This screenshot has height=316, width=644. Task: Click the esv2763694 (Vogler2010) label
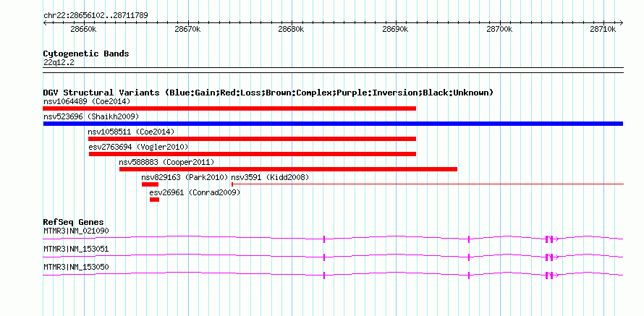(x=138, y=147)
